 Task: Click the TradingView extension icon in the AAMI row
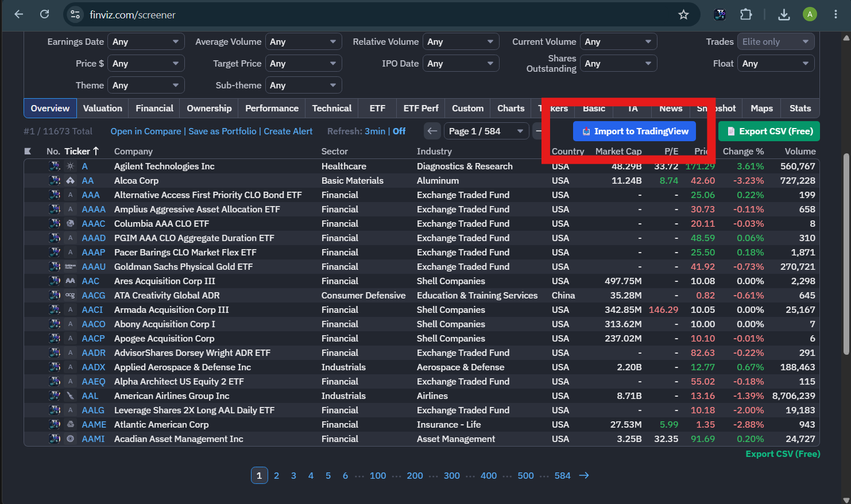pos(55,439)
